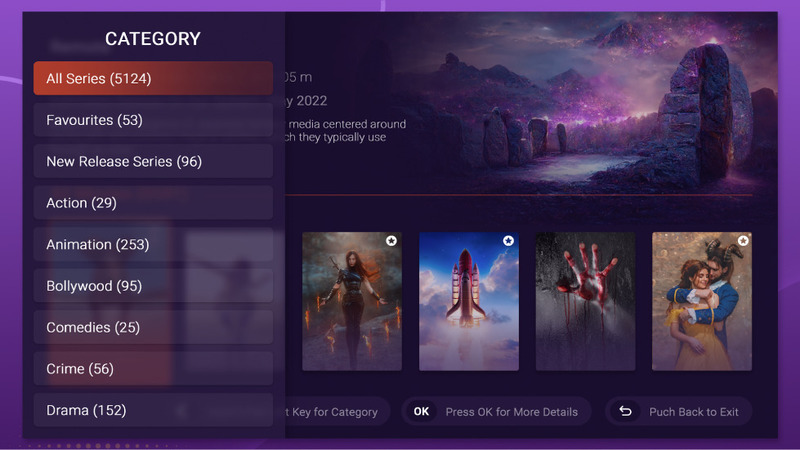The image size is (800, 450).
Task: Choose the Bollywood category
Action: [153, 286]
